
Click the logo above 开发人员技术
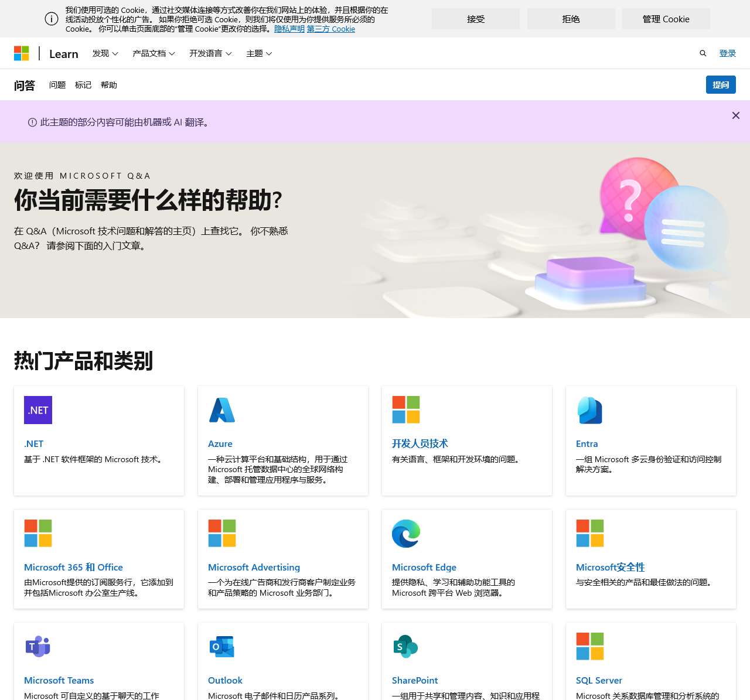click(x=406, y=410)
